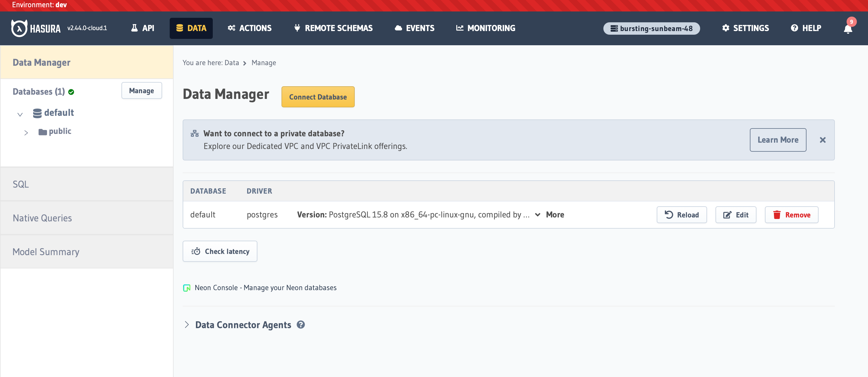Click the Neon Console logo icon
The image size is (868, 377).
pos(187,288)
